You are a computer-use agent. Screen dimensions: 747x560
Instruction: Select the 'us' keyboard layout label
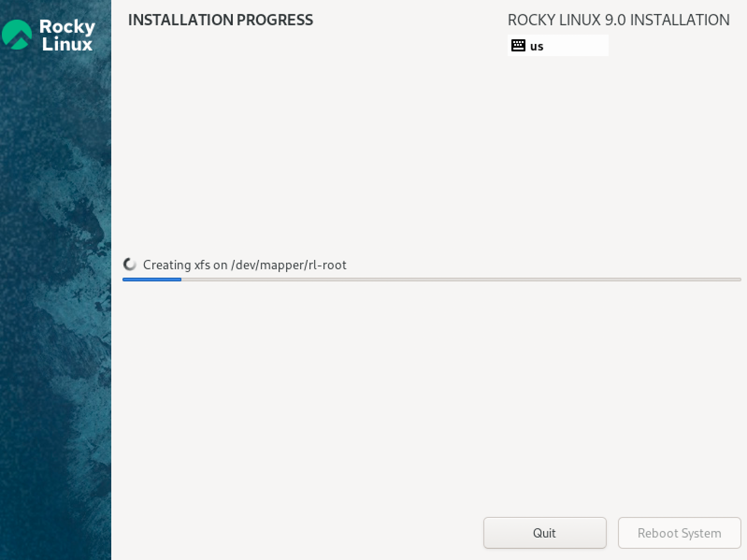(x=537, y=46)
